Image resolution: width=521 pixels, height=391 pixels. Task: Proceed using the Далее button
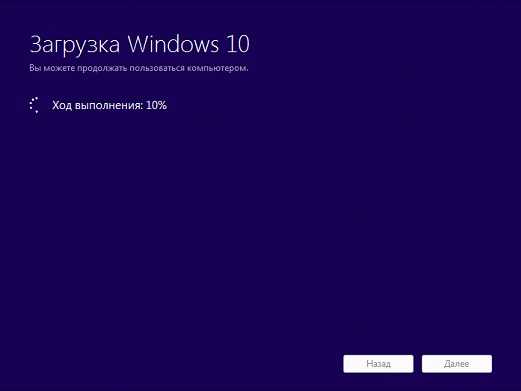[457, 364]
